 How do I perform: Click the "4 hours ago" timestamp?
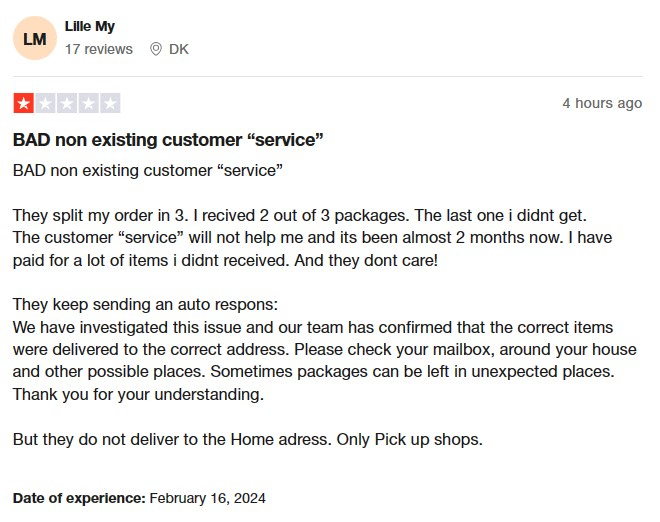pyautogui.click(x=602, y=103)
